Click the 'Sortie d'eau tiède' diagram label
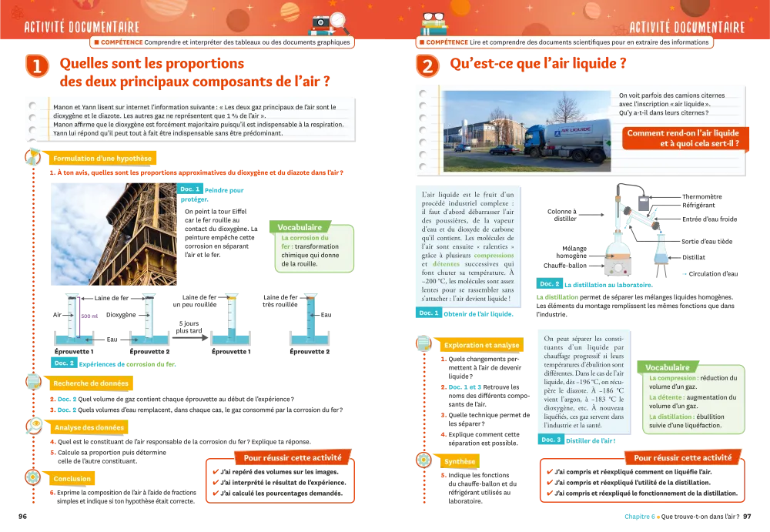Screen dimensions: 770x532 pos(707,241)
